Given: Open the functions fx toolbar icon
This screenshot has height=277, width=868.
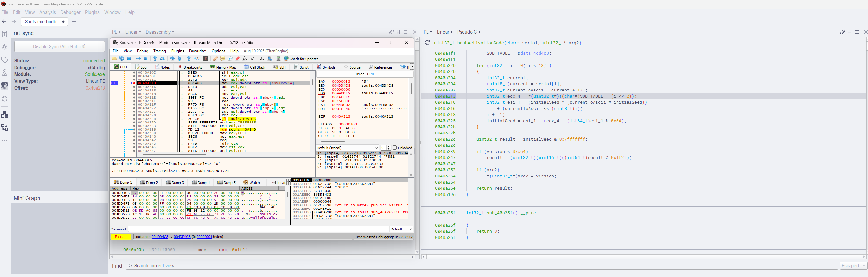Looking at the screenshot, I should 245,59.
